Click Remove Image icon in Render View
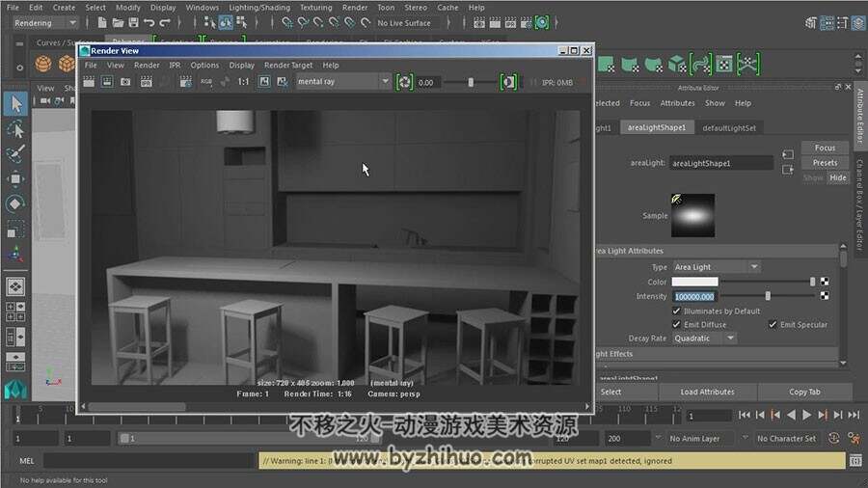Viewport: 868px width, 488px height. [283, 82]
